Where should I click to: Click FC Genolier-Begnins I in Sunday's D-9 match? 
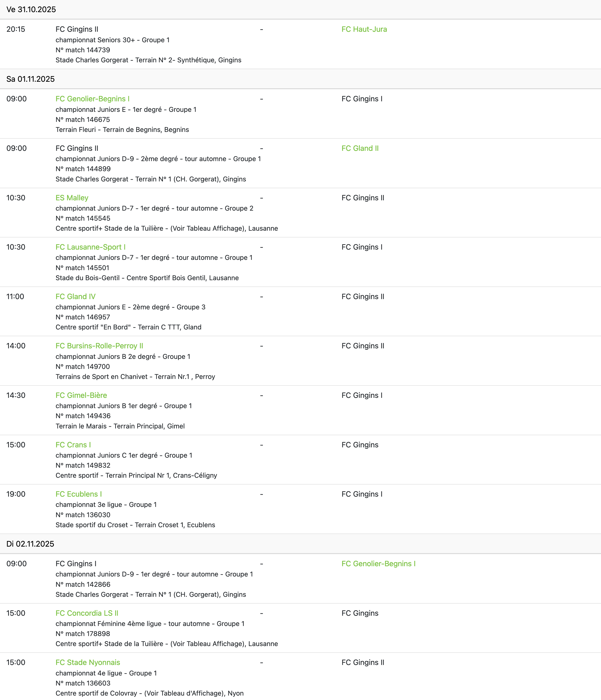coord(378,564)
